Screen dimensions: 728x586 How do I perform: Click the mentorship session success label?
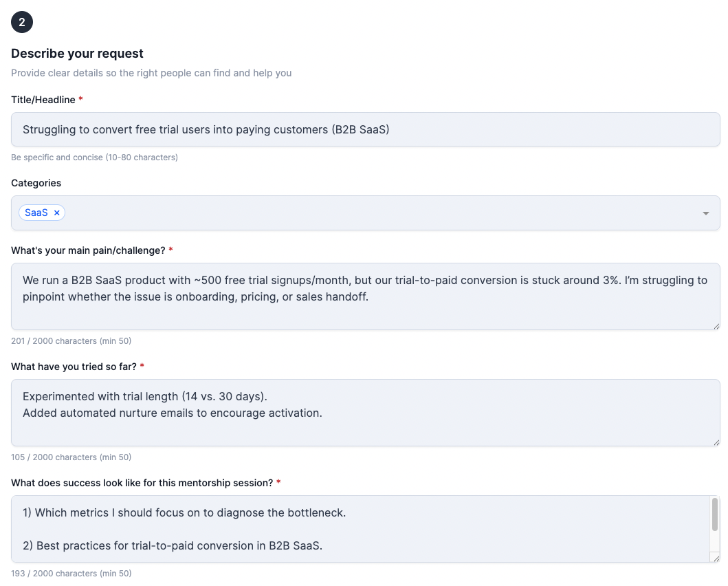pyautogui.click(x=142, y=483)
